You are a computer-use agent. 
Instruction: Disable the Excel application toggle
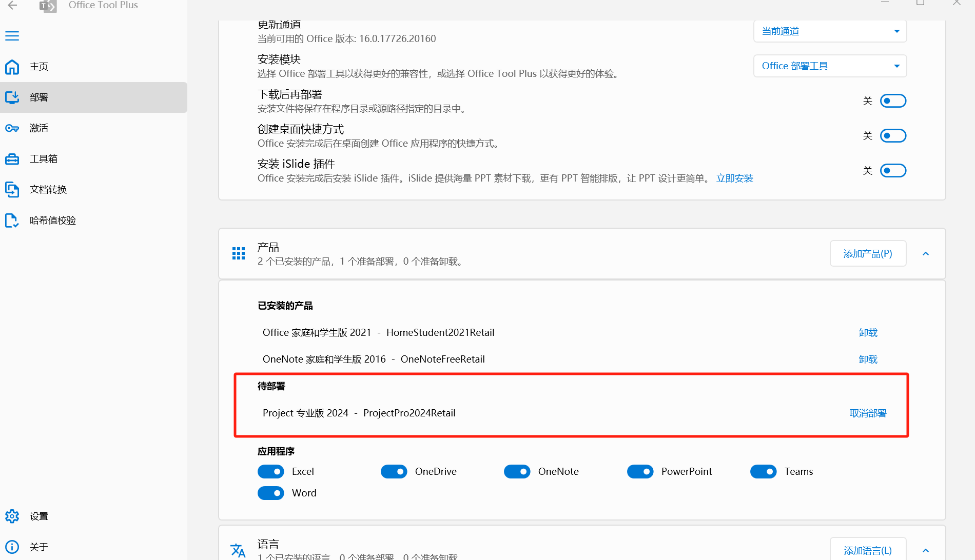tap(271, 471)
